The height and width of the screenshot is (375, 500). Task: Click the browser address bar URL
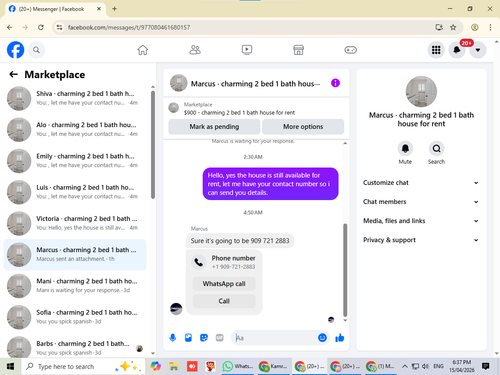(129, 27)
